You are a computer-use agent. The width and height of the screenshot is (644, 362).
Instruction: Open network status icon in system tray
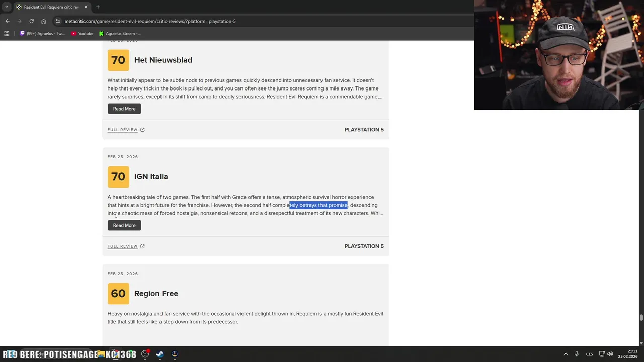coord(602,354)
